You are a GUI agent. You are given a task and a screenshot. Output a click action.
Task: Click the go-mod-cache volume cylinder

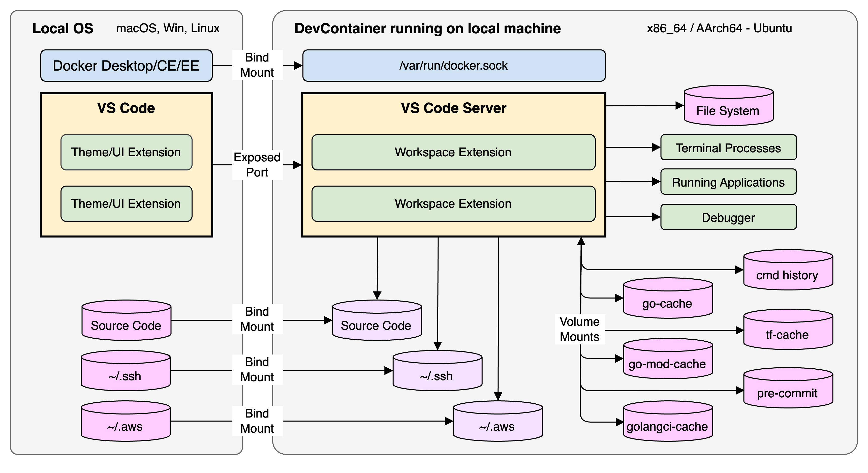pyautogui.click(x=668, y=359)
